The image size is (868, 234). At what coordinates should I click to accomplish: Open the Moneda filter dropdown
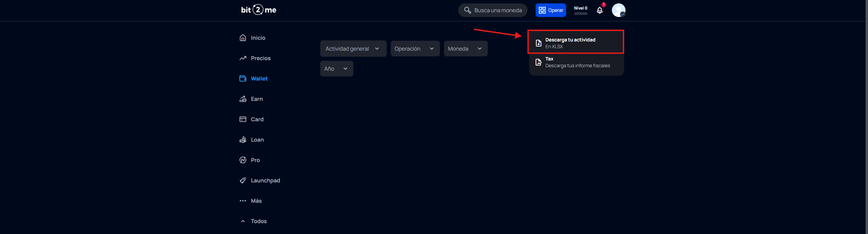(x=466, y=49)
